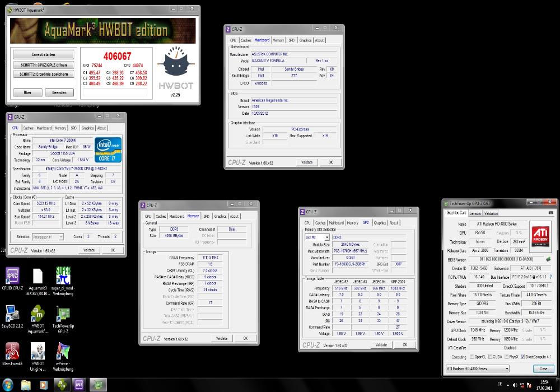Click the Aquamark score 406067
The image size is (560, 392).
pyautogui.click(x=117, y=56)
